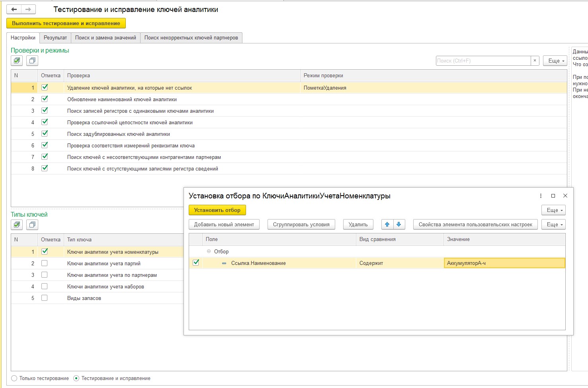Switch to the Результат tab
Screen dimensions: 588x388
pos(55,38)
